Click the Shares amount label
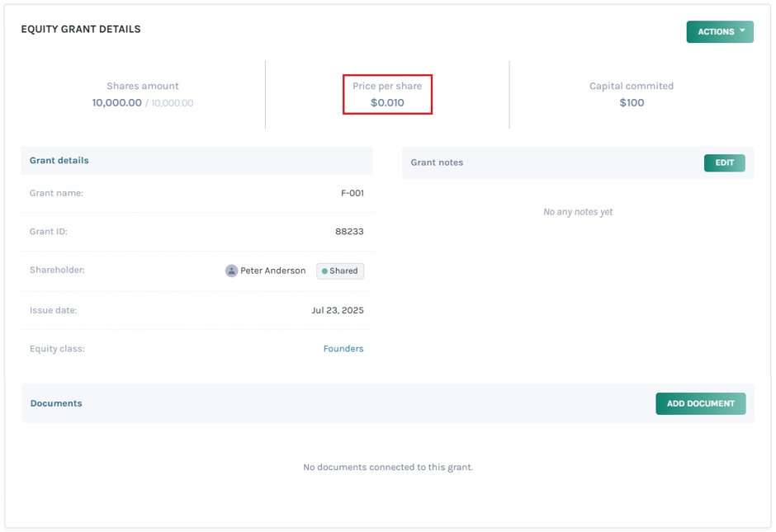776x532 pixels. 143,86
